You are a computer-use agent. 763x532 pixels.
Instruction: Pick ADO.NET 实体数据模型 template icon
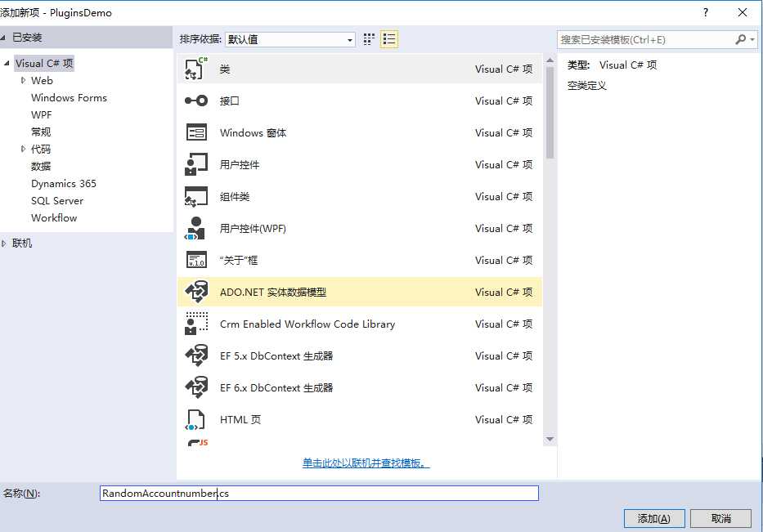196,292
